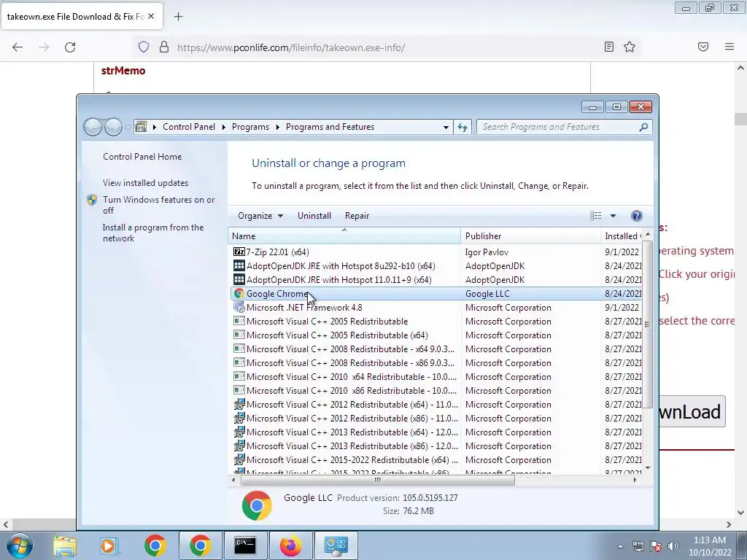Toggle Firefox reader view icon
This screenshot has width=747, height=560.
pyautogui.click(x=609, y=47)
